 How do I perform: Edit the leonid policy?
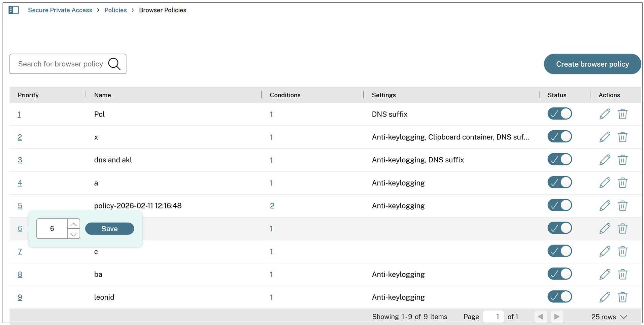(605, 297)
